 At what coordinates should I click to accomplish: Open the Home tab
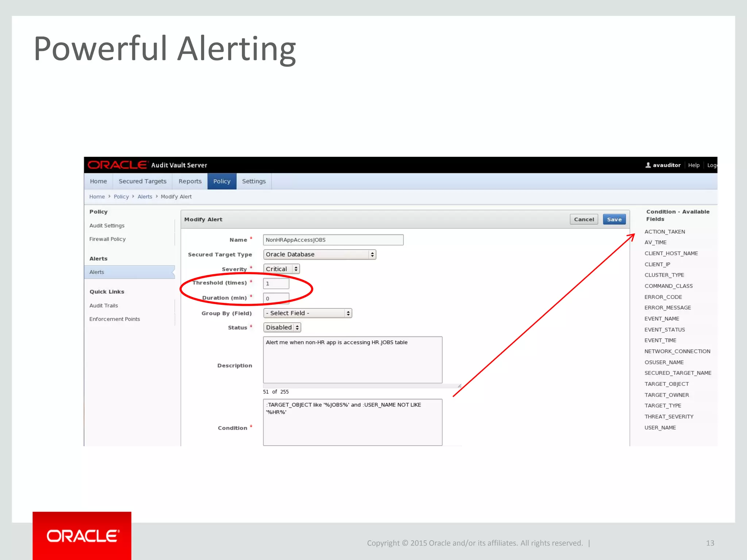(98, 181)
